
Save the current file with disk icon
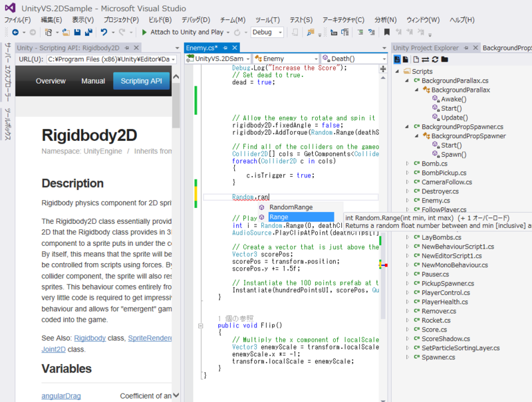tap(77, 32)
